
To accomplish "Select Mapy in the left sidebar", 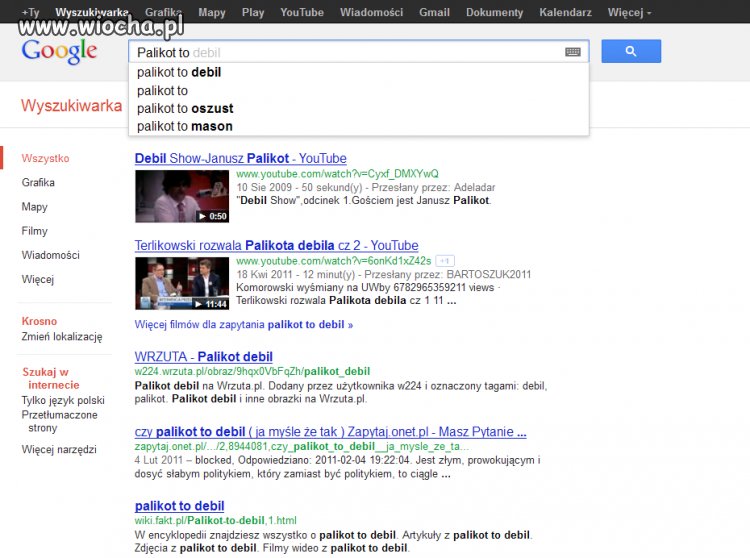I will click(34, 207).
